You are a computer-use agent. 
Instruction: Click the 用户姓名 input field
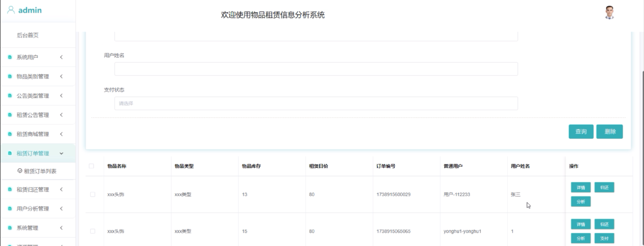316,69
